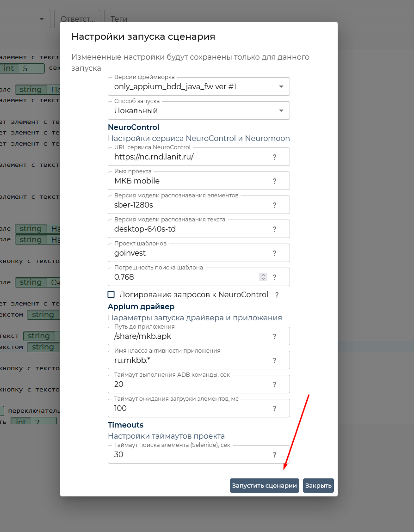Open help for Логирование запросов к NeuroControl
The image size is (414, 532).
tap(277, 295)
